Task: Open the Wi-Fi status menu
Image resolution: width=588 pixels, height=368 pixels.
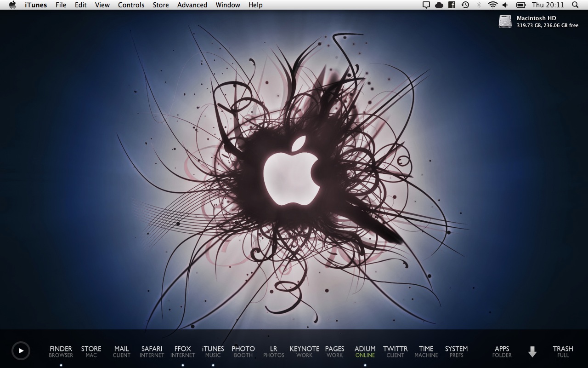Action: 492,5
